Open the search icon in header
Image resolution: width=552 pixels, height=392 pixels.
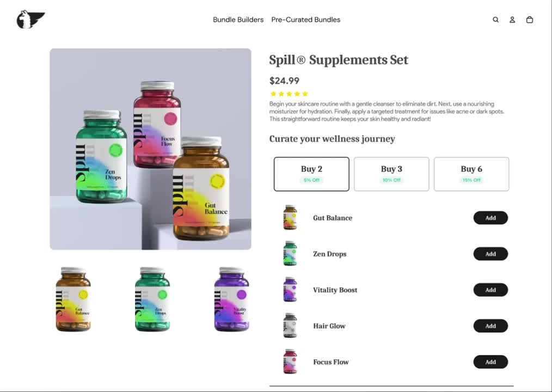[x=496, y=20]
